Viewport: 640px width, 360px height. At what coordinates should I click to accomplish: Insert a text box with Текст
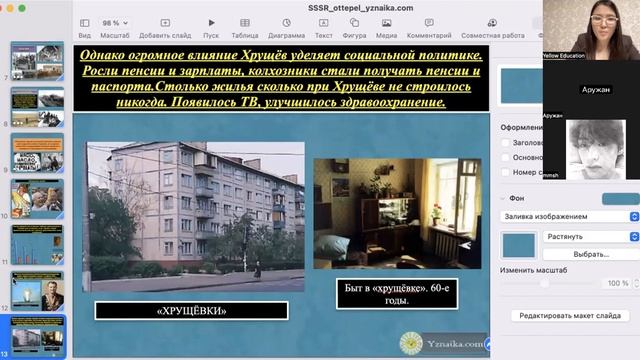323,23
